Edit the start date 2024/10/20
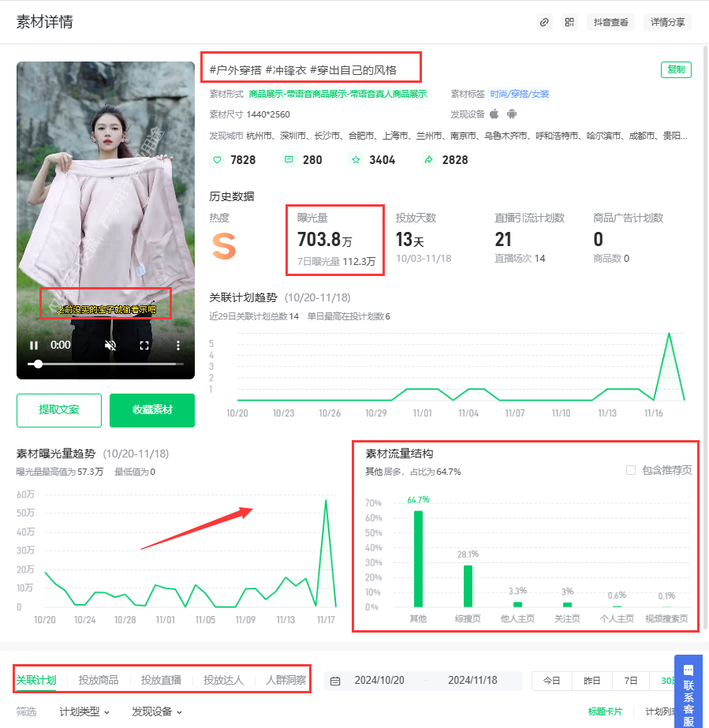The height and width of the screenshot is (728, 709). tap(379, 681)
